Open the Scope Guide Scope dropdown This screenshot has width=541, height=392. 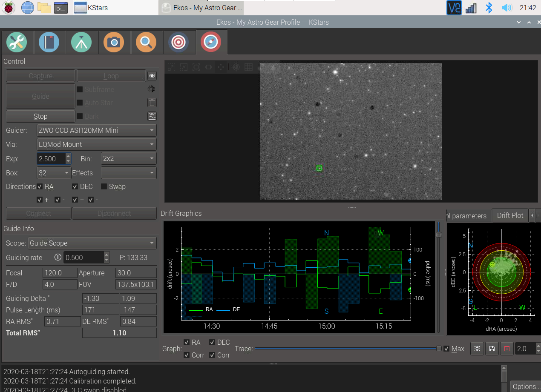click(92, 243)
